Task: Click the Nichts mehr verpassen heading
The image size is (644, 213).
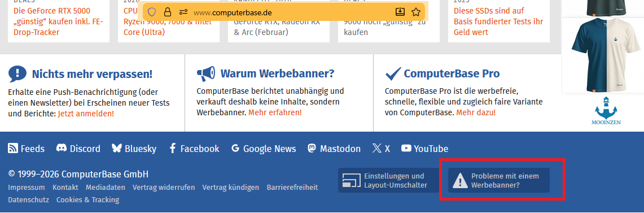Action: pos(92,74)
